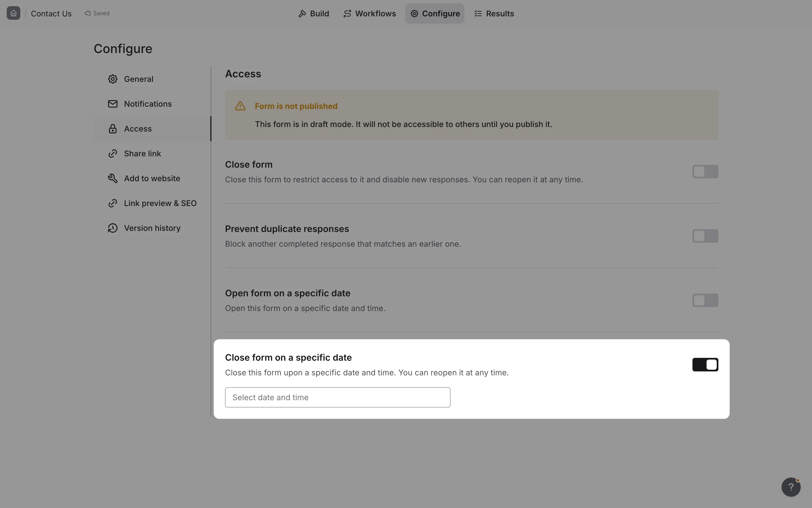Disable Close form on a specific date toggle
Image resolution: width=812 pixels, height=508 pixels.
pos(705,365)
